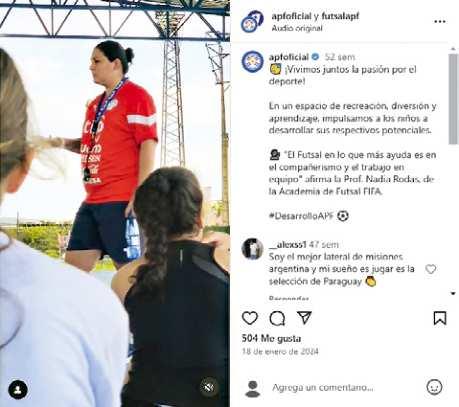Open futsalapf profile link in header
Screen dimensions: 459x407
click(340, 16)
